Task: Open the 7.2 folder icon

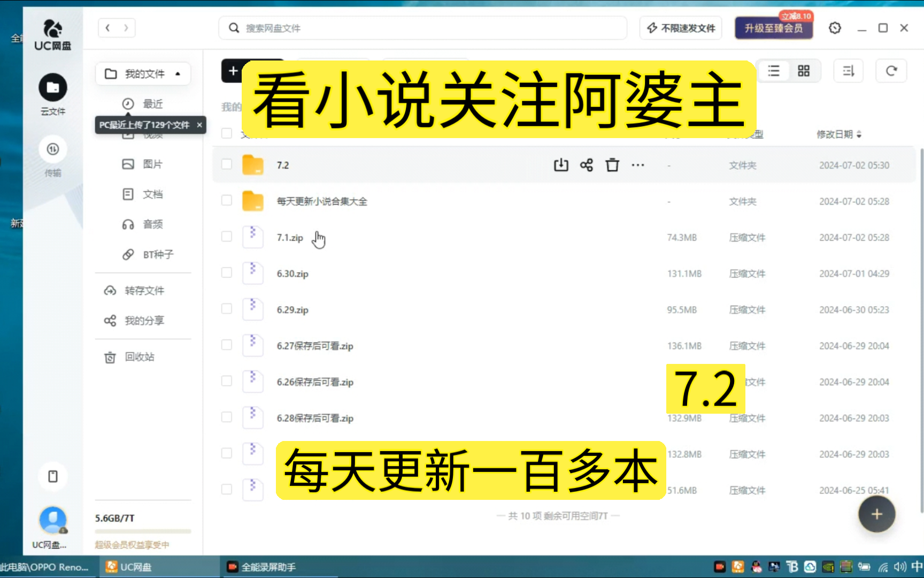Action: click(x=253, y=165)
